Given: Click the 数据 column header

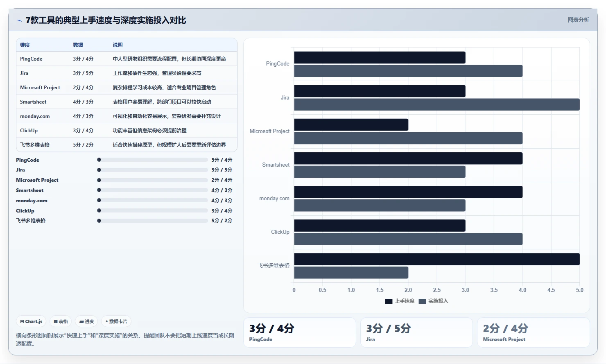Looking at the screenshot, I should point(78,45).
